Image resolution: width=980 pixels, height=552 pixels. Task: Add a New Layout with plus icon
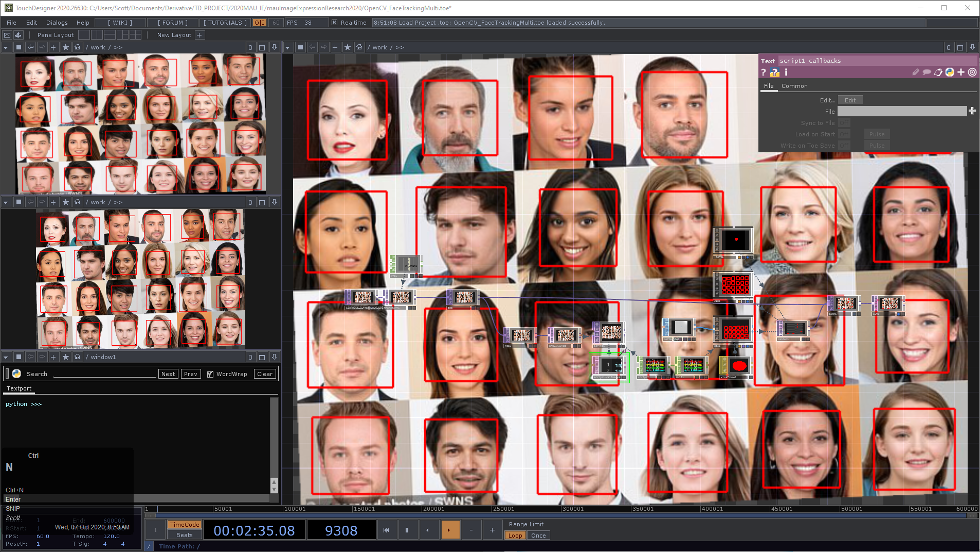pyautogui.click(x=199, y=35)
